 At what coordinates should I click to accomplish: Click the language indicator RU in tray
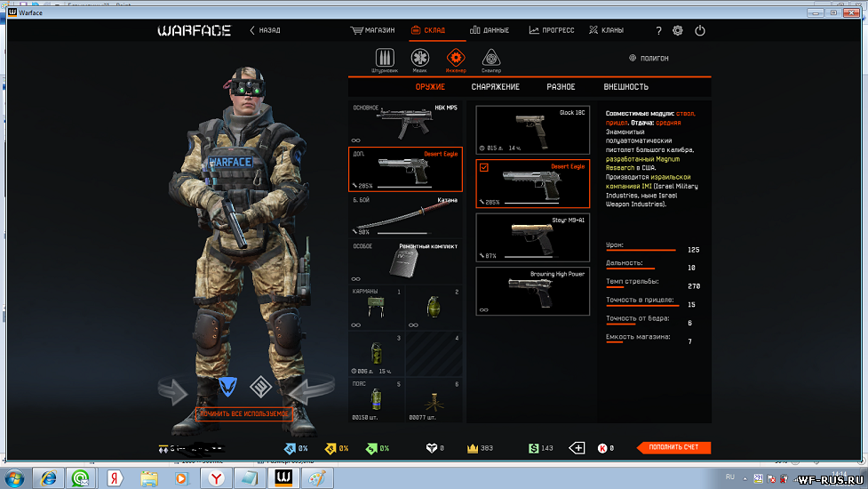(x=730, y=477)
